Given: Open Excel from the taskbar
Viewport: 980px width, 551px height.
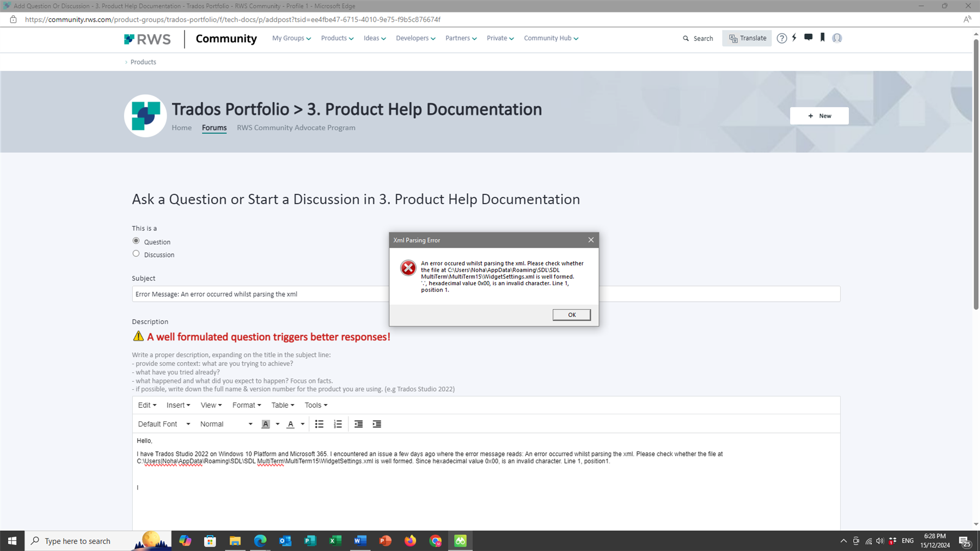Looking at the screenshot, I should (335, 541).
